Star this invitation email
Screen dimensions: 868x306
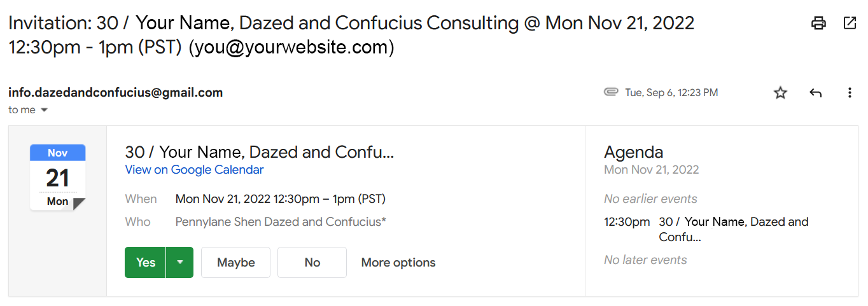780,93
